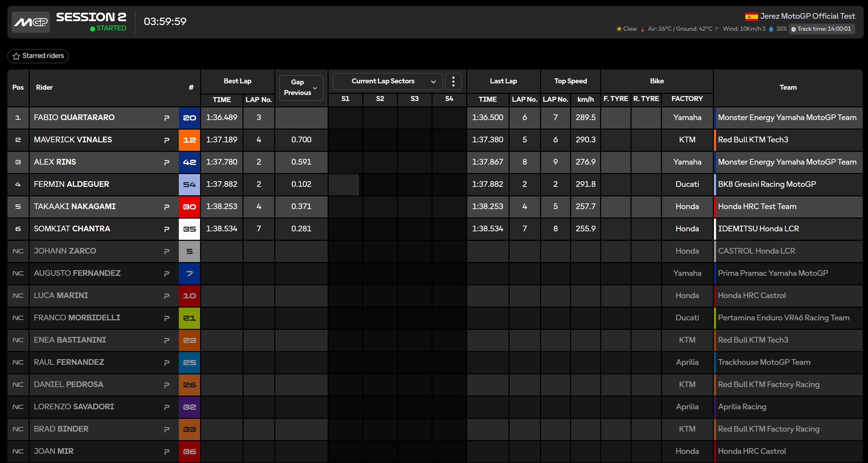Click the Rider column header
The width and height of the screenshot is (868, 463).
coord(44,88)
